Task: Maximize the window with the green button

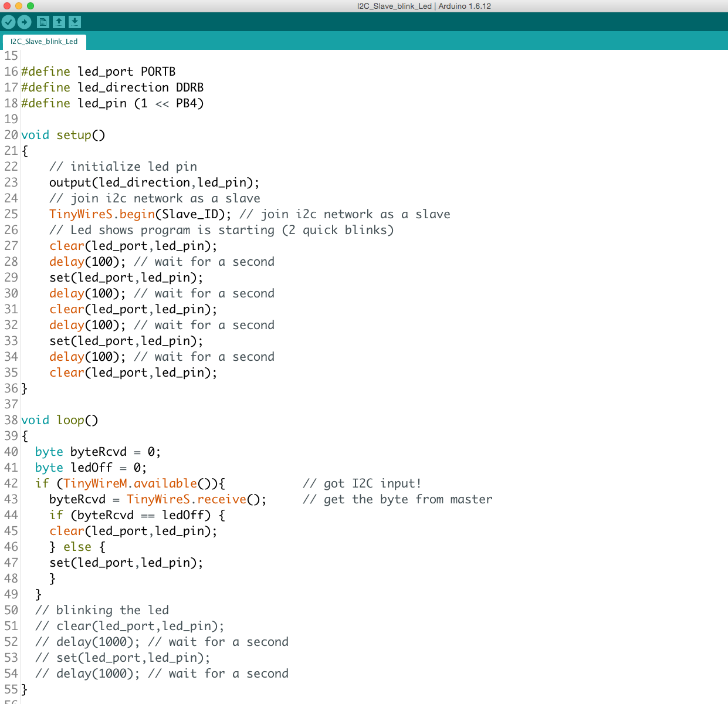Action: pyautogui.click(x=31, y=6)
